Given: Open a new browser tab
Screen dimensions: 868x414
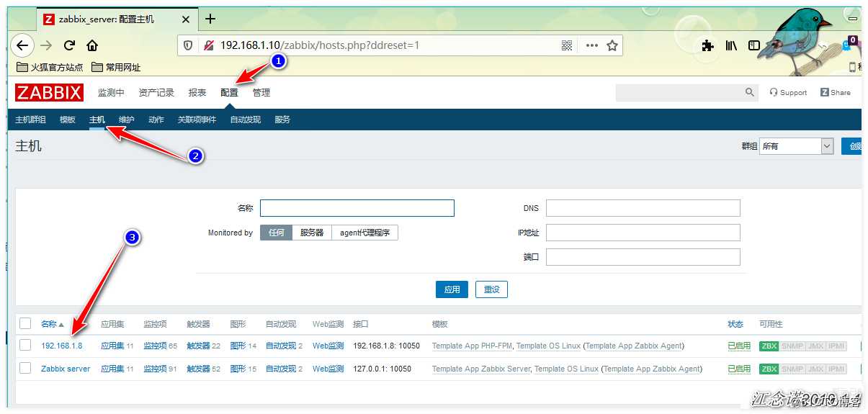Looking at the screenshot, I should point(210,18).
